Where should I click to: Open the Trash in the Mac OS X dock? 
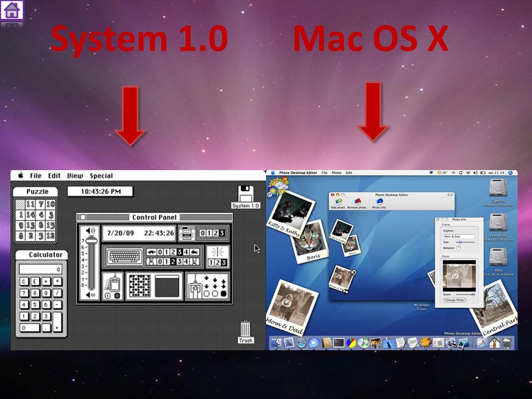tap(507, 342)
